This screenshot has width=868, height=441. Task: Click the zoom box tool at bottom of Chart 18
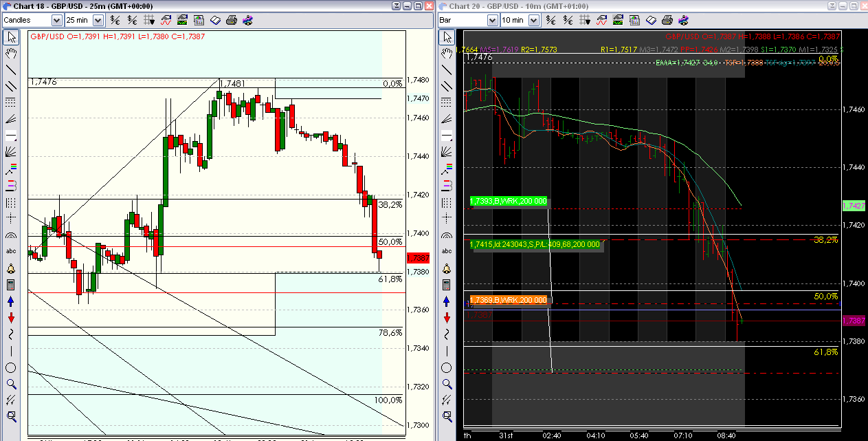[11, 416]
